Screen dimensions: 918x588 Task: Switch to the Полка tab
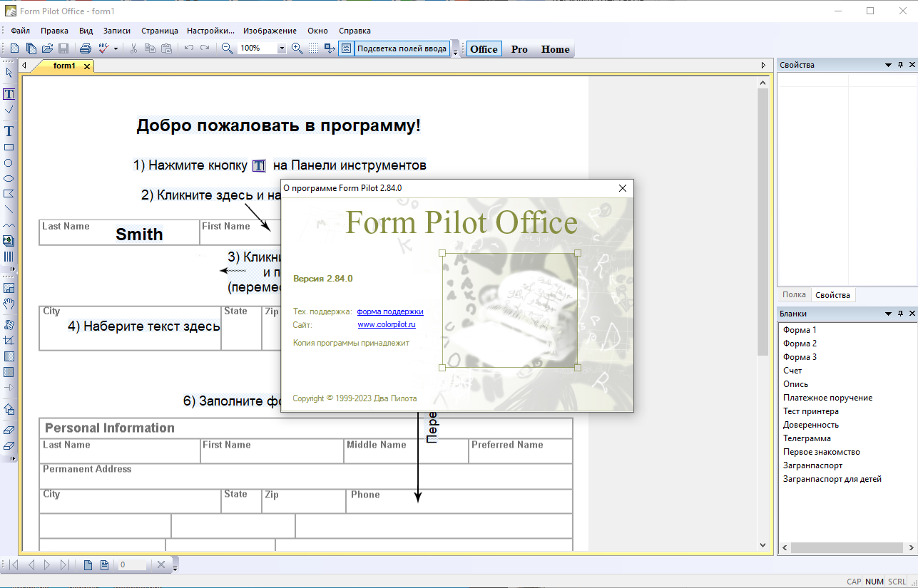(x=794, y=294)
